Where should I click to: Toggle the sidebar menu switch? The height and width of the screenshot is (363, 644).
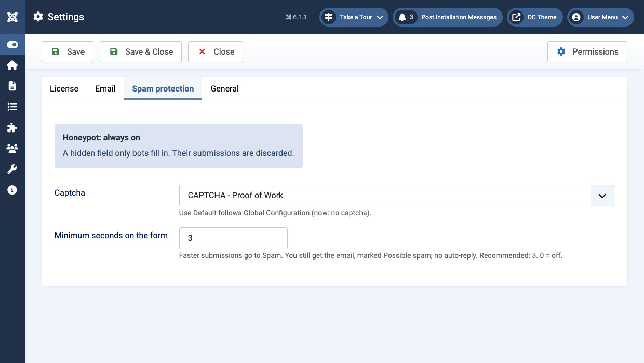pos(12,45)
